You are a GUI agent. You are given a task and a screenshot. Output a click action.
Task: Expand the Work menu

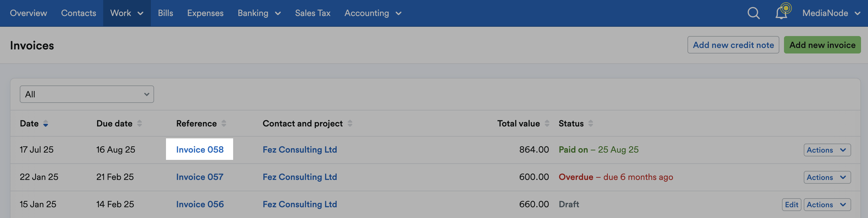pyautogui.click(x=127, y=13)
